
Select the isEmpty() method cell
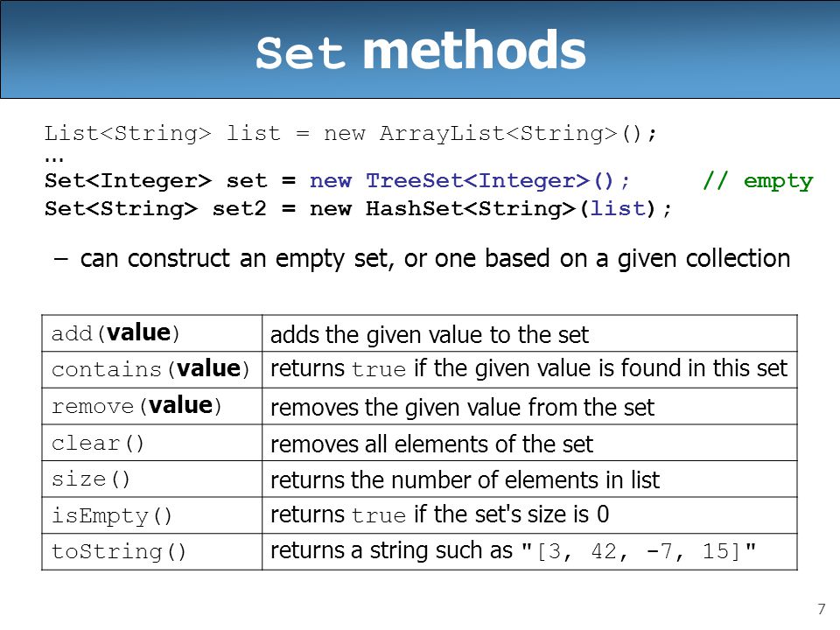pyautogui.click(x=152, y=515)
